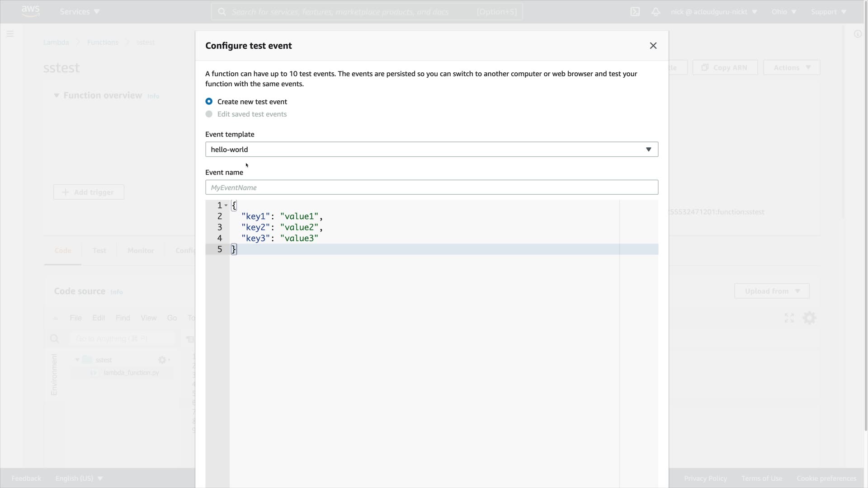Image resolution: width=868 pixels, height=488 pixels.
Task: Click the Add trigger button
Action: tap(89, 192)
